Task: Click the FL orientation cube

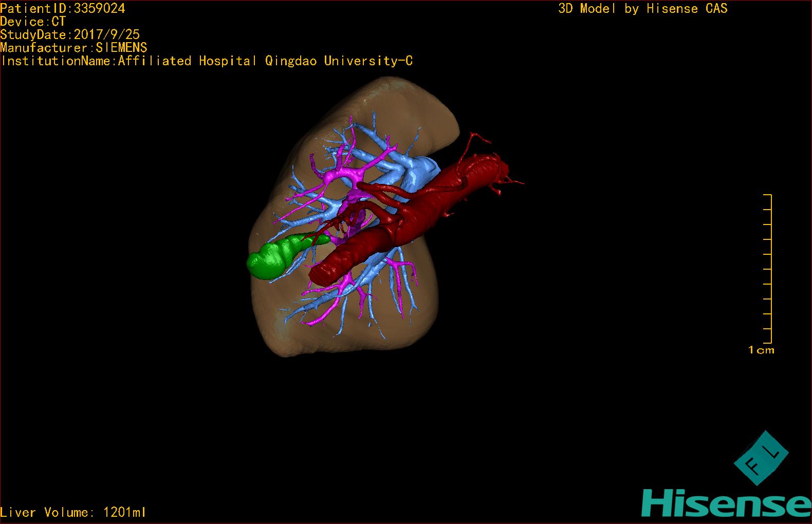Action: click(x=761, y=459)
